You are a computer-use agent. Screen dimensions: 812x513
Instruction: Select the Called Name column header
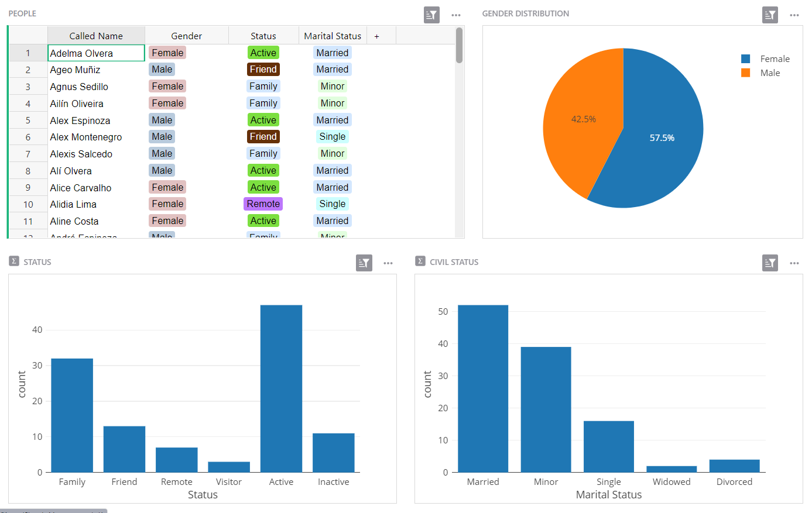[96, 36]
